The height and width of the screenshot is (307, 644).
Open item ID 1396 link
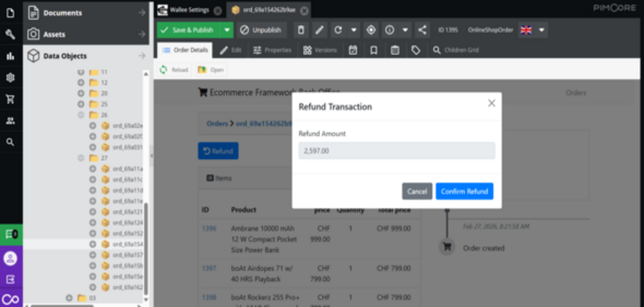click(x=208, y=228)
